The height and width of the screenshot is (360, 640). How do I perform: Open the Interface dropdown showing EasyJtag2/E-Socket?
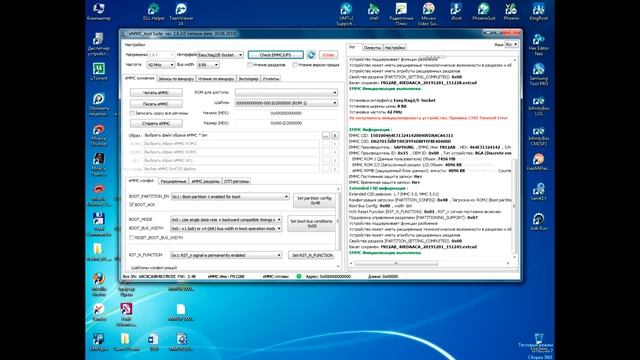[220, 55]
